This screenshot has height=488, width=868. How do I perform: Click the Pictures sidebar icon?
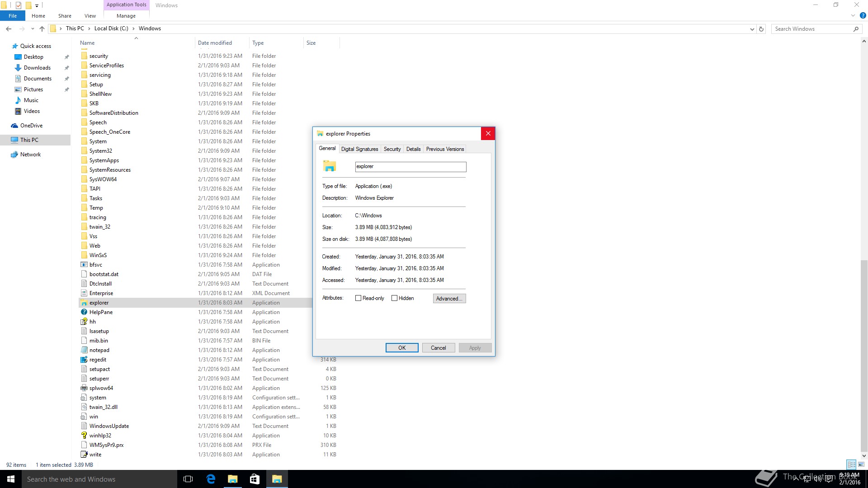point(18,89)
